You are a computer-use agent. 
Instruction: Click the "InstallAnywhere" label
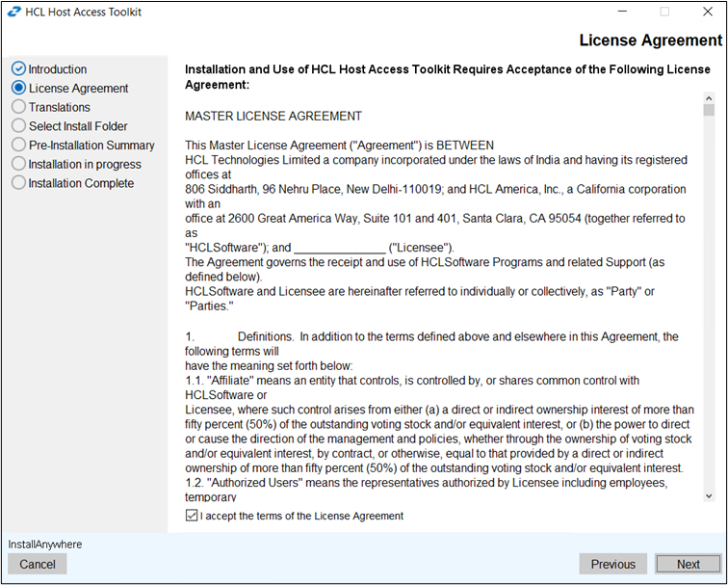(x=45, y=545)
